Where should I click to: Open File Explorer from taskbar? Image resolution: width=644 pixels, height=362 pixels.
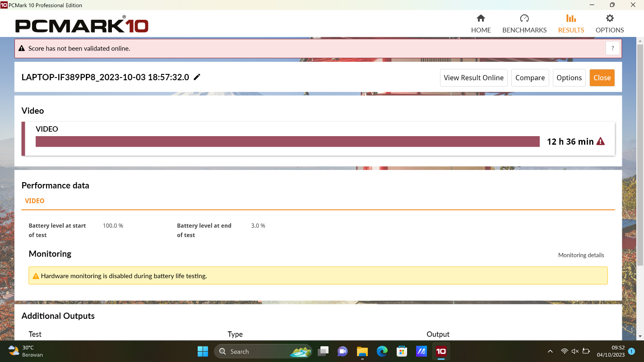pyautogui.click(x=362, y=351)
